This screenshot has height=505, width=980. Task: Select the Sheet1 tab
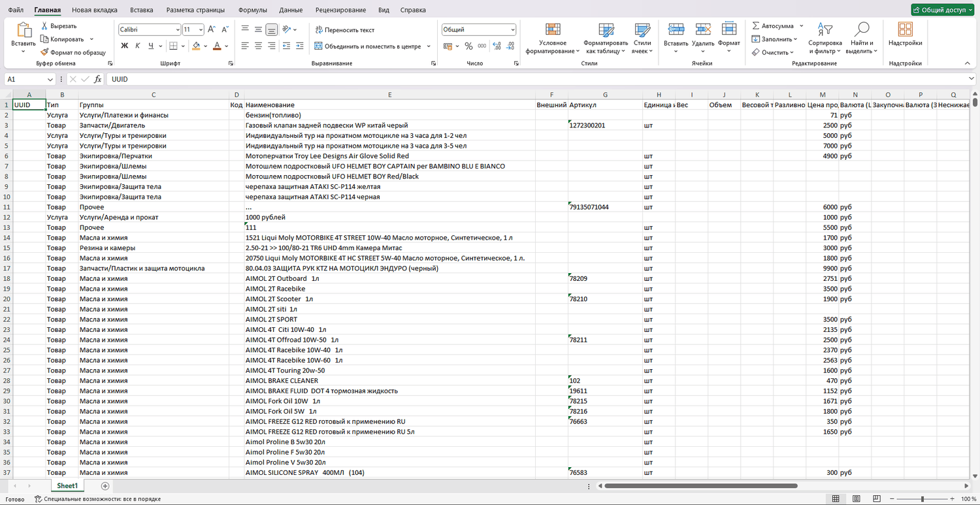point(67,486)
